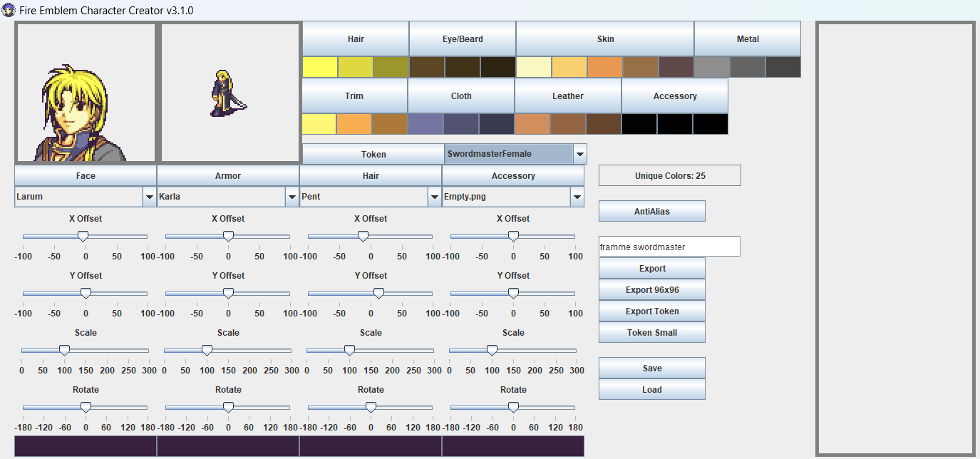Enable AntiAlias rendering
Image resolution: width=980 pixels, height=459 pixels.
pos(651,211)
